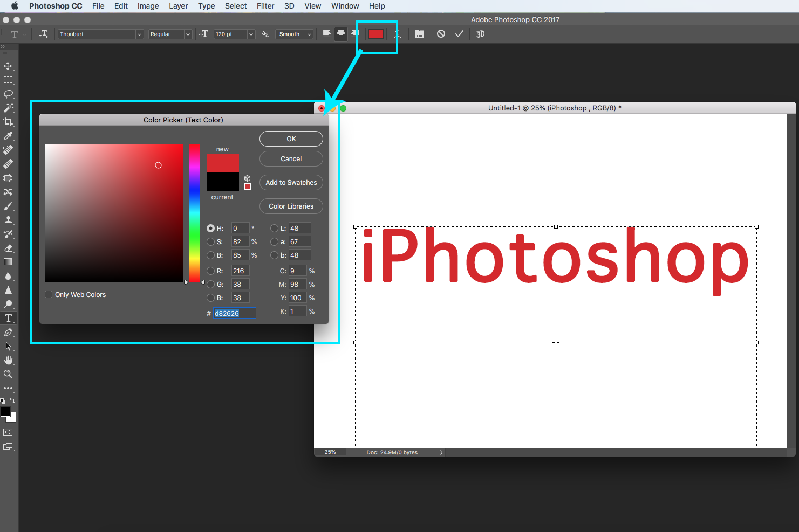Select the Crop tool
Image resolution: width=799 pixels, height=532 pixels.
click(x=8, y=122)
